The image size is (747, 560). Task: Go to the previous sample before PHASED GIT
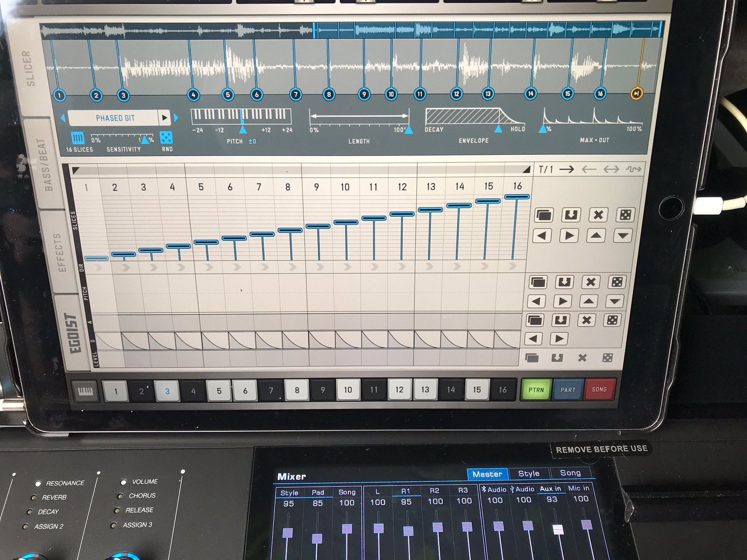pyautogui.click(x=63, y=118)
